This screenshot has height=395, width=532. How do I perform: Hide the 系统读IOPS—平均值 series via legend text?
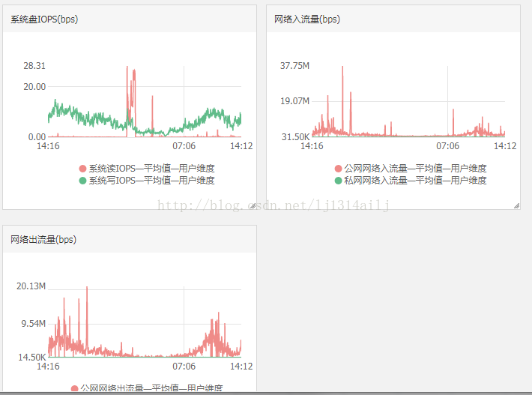tap(151, 169)
